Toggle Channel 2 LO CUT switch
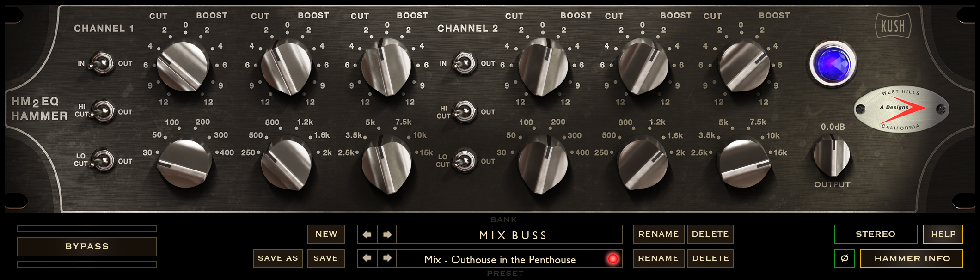This screenshot has width=980, height=280. point(465,161)
